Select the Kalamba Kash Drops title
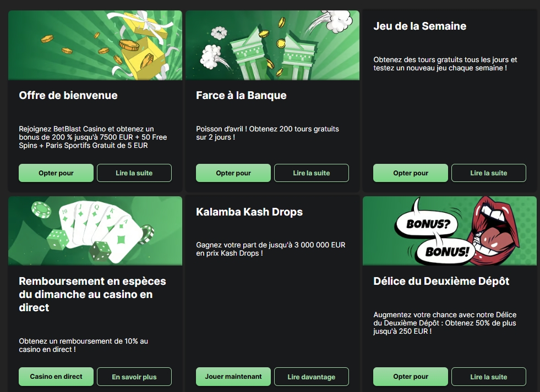The image size is (540, 392). coord(249,212)
